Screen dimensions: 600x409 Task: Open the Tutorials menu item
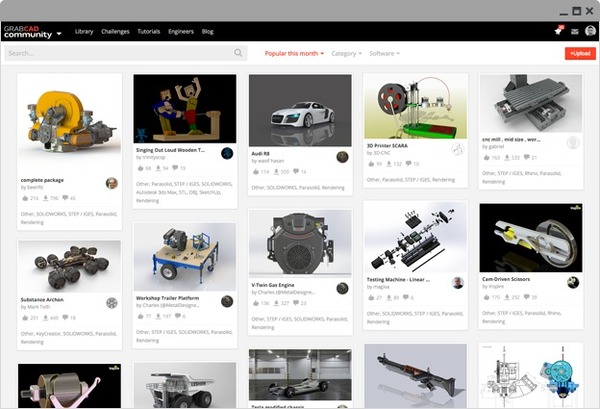(x=148, y=31)
